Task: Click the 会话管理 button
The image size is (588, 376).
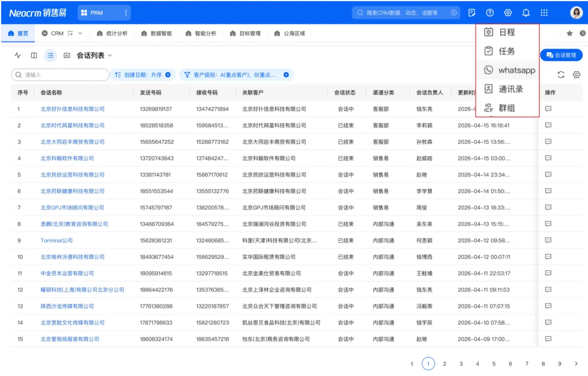Action: tap(561, 55)
